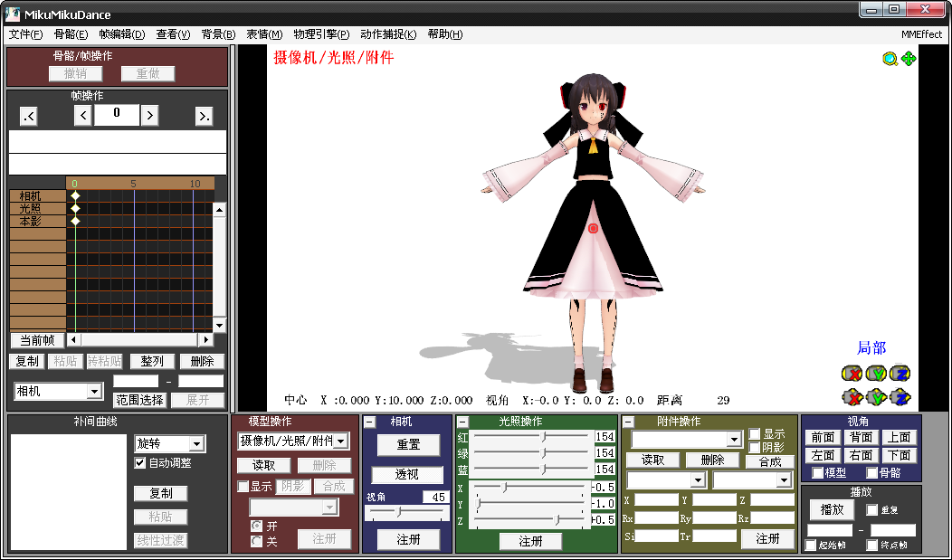
Task: Select the 相机 keyframe diamond at frame 0
Action: click(x=75, y=196)
